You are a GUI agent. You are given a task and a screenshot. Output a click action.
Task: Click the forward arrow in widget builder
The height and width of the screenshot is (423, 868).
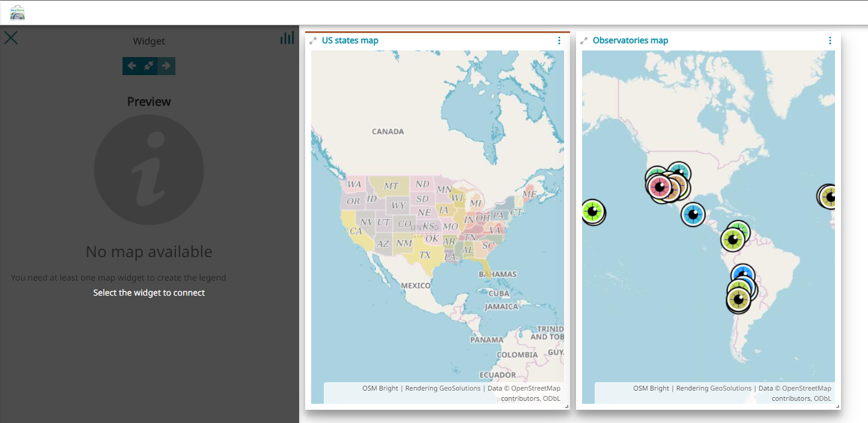(166, 66)
